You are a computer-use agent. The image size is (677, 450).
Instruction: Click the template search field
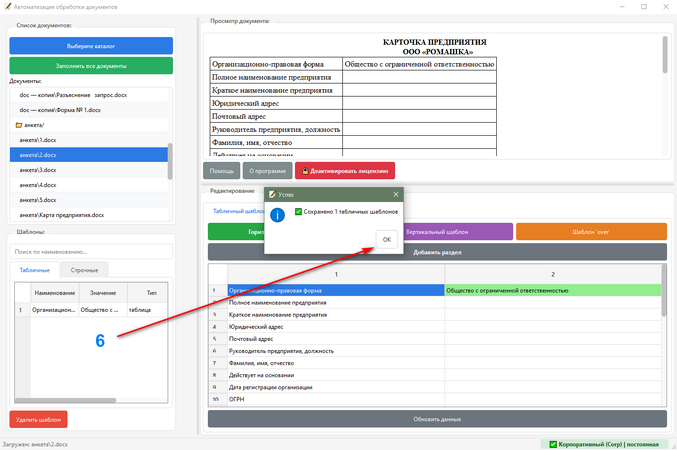[91, 251]
